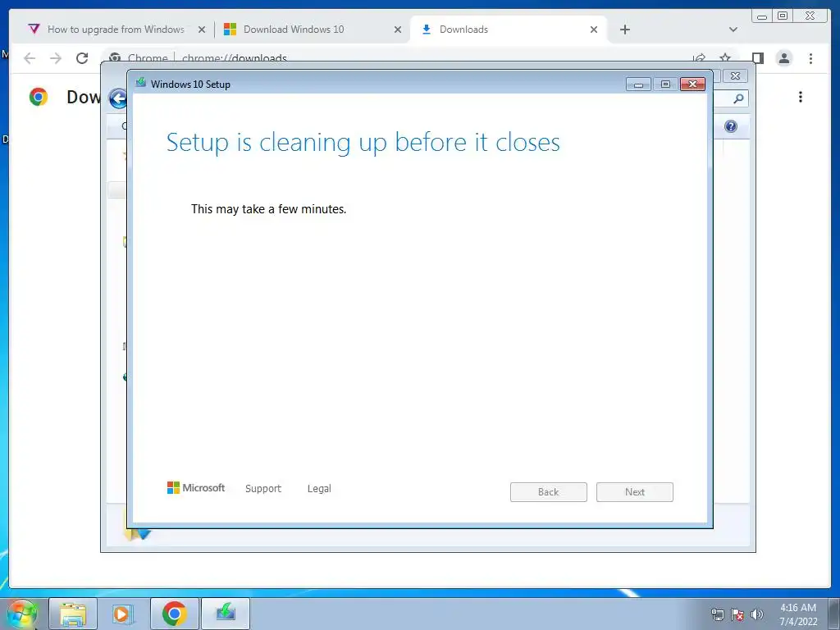840x630 pixels.
Task: Open the Downloads page more actions menu
Action: pyautogui.click(x=801, y=97)
